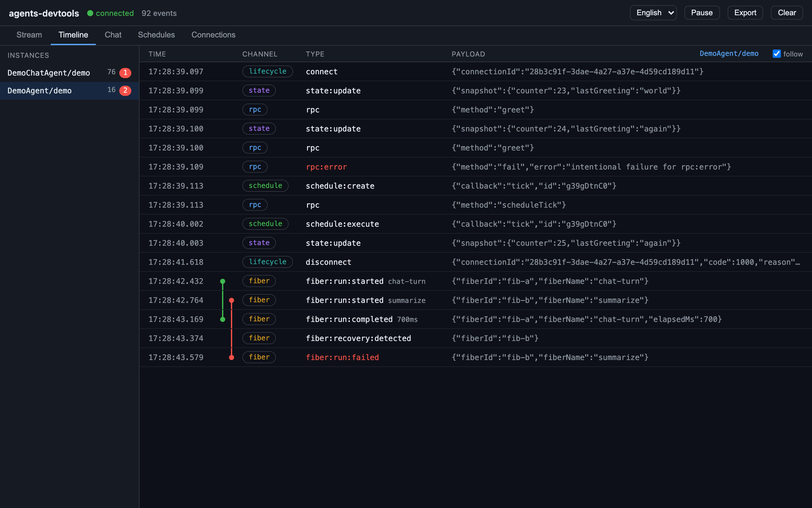812x508 pixels.
Task: Click fiber:recovery:detected event type
Action: [x=358, y=338]
